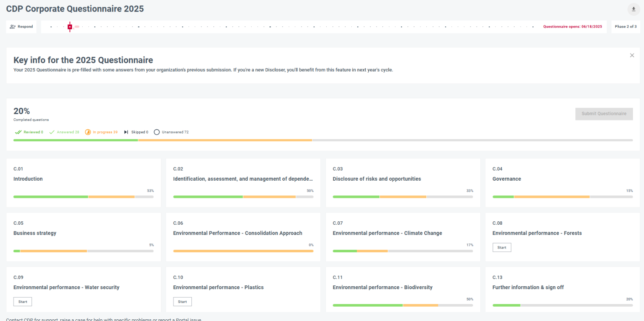This screenshot has width=644, height=321.
Task: Open the C.04 Governance section
Action: coord(507,179)
